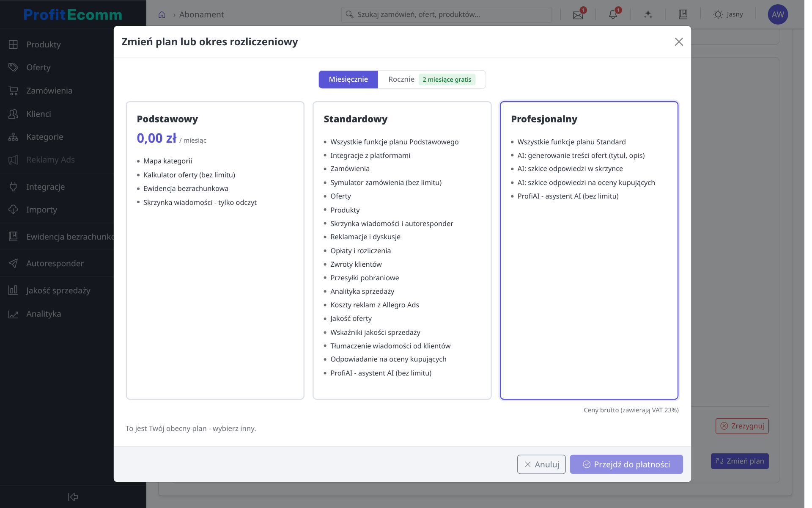This screenshot has width=812, height=508.
Task: Click Przejdź do płatności button
Action: pyautogui.click(x=626, y=464)
